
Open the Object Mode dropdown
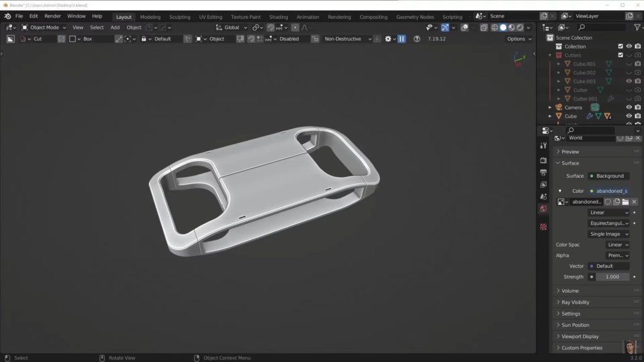(x=44, y=28)
